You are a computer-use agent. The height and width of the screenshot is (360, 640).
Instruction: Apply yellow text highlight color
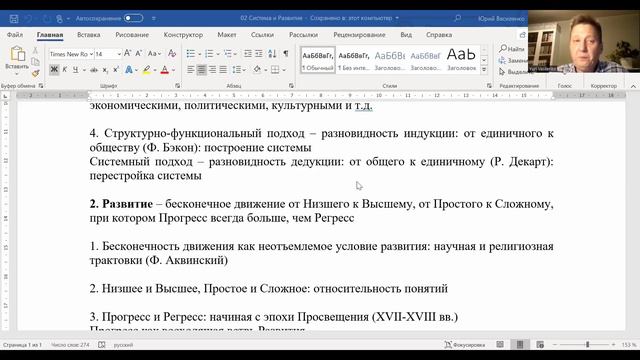pos(147,70)
